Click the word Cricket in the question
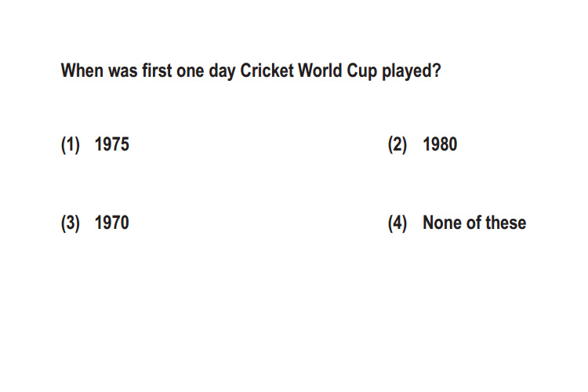 (267, 71)
